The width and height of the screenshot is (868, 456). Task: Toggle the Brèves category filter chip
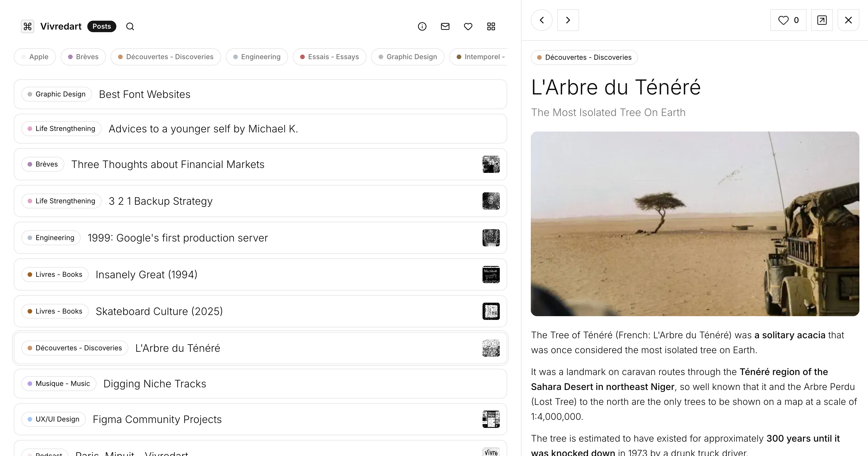[x=83, y=57]
